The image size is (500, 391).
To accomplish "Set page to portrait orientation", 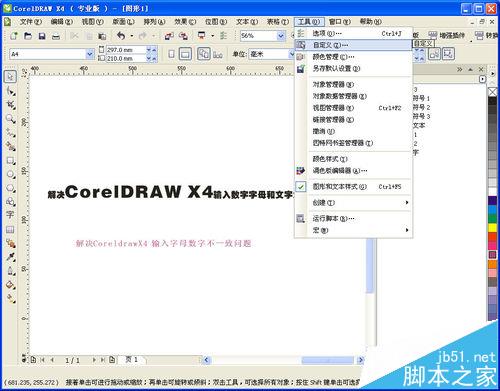I will click(171, 54).
